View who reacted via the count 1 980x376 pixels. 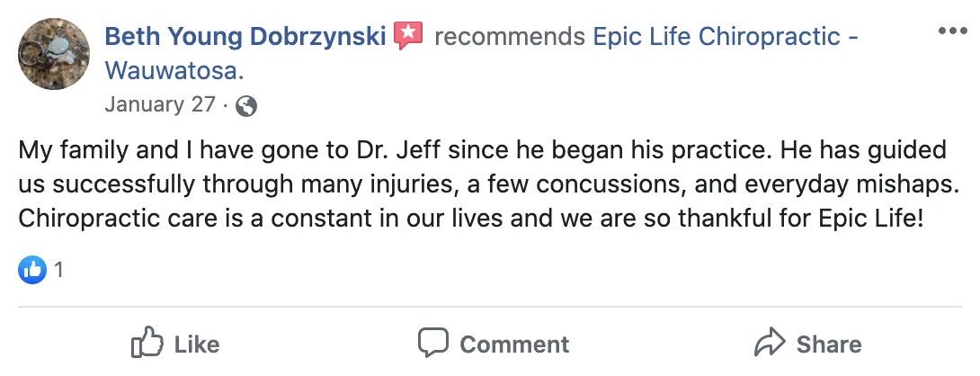(58, 270)
